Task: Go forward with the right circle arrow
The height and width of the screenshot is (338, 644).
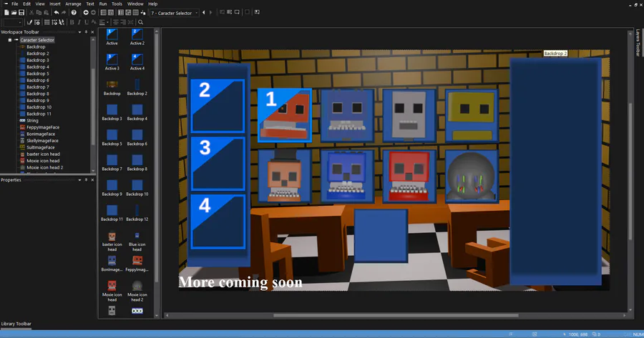Action: pyautogui.click(x=93, y=13)
